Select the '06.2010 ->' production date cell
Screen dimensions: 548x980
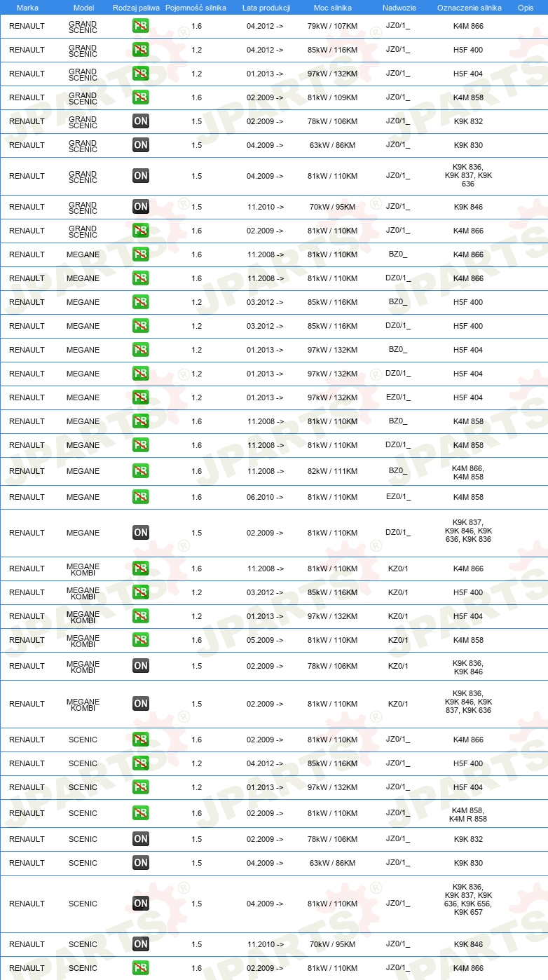coord(265,497)
